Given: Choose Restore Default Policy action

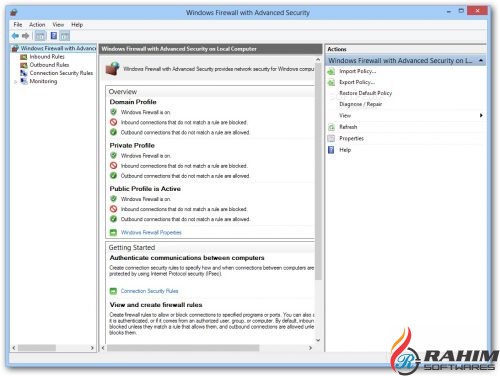Looking at the screenshot, I should [366, 93].
